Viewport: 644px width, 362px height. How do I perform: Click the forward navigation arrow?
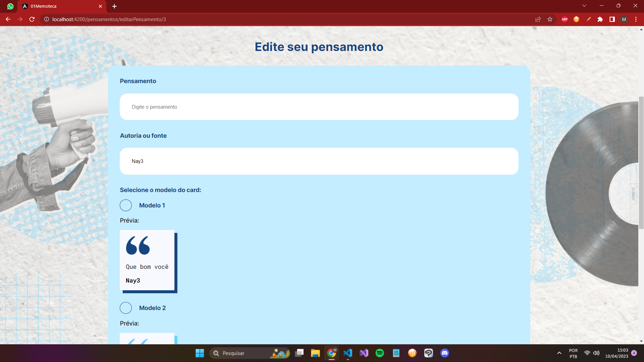pyautogui.click(x=20, y=19)
